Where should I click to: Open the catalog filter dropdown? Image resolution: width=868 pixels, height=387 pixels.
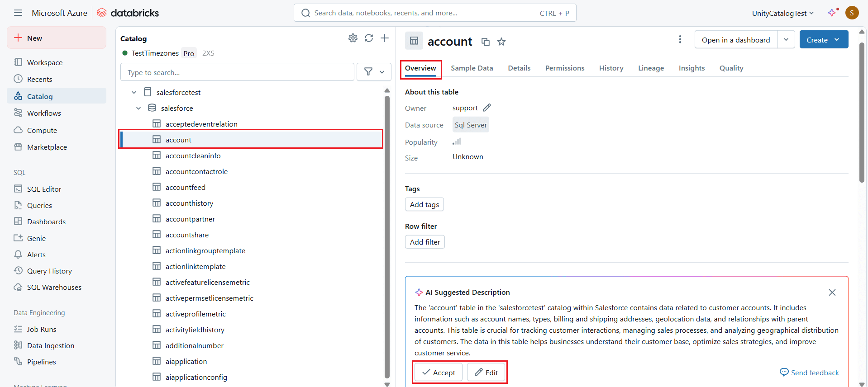[x=374, y=72]
